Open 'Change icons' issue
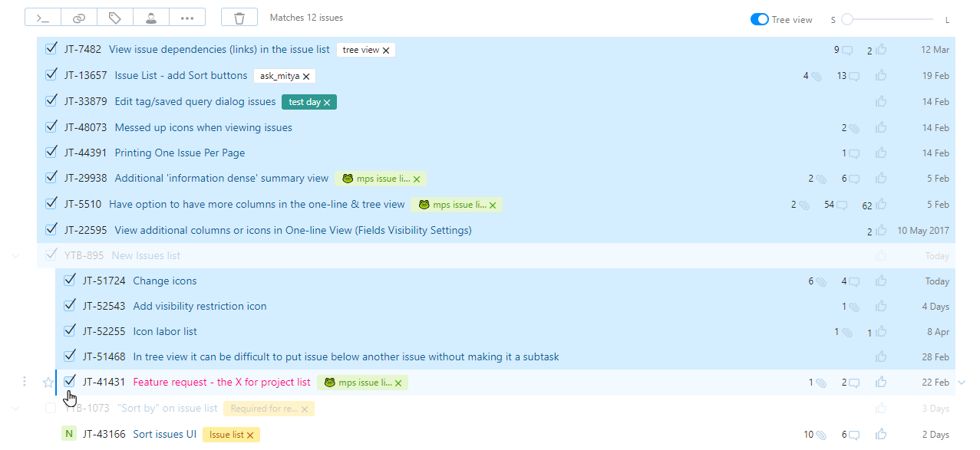Image resolution: width=980 pixels, height=450 pixels. pyautogui.click(x=165, y=281)
